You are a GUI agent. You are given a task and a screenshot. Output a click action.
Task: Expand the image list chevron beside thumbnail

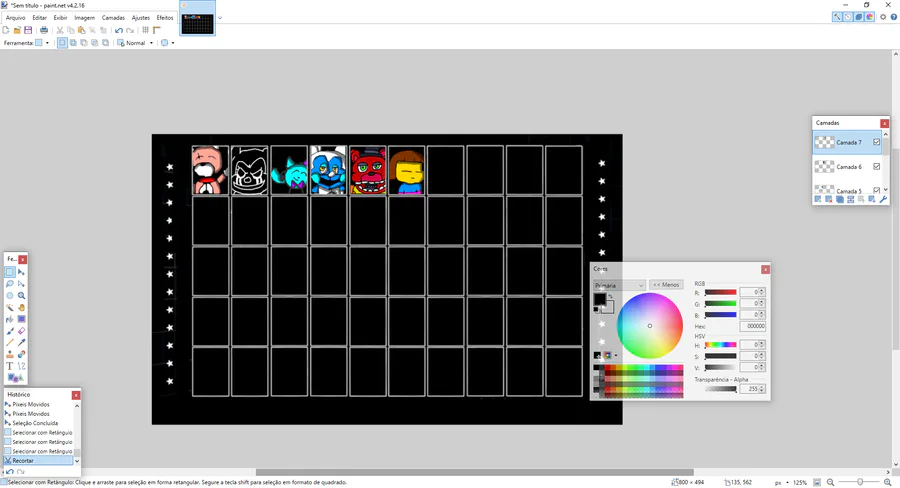pyautogui.click(x=220, y=18)
